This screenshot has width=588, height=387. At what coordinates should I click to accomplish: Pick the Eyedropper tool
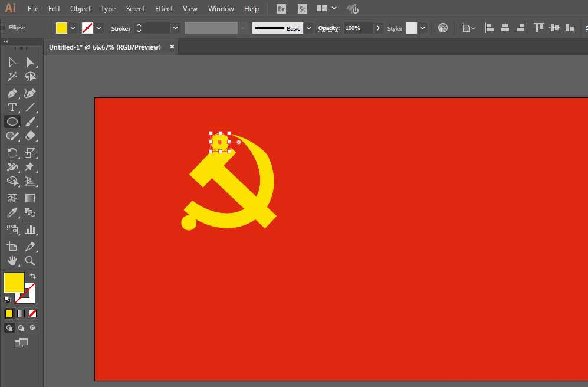coord(12,214)
